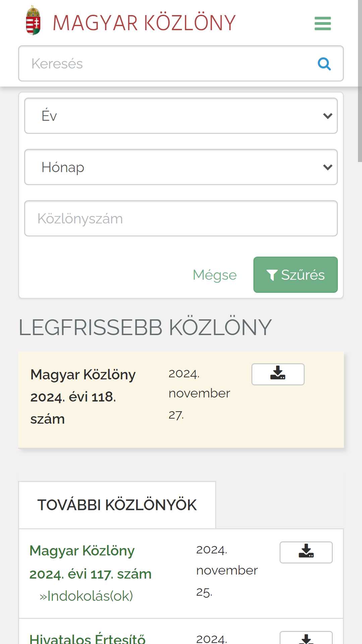Click into the Közlönyszám input field
The width and height of the screenshot is (362, 644).
pos(181,218)
